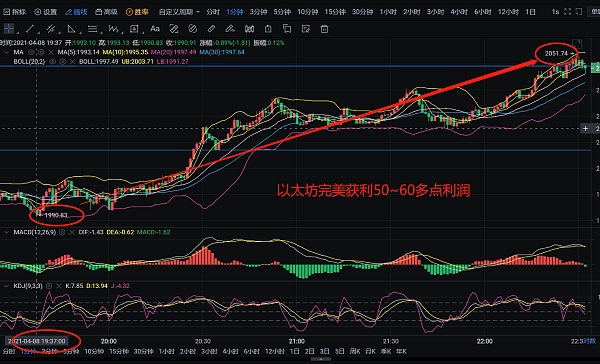Select the freehand brush tool

(230, 29)
